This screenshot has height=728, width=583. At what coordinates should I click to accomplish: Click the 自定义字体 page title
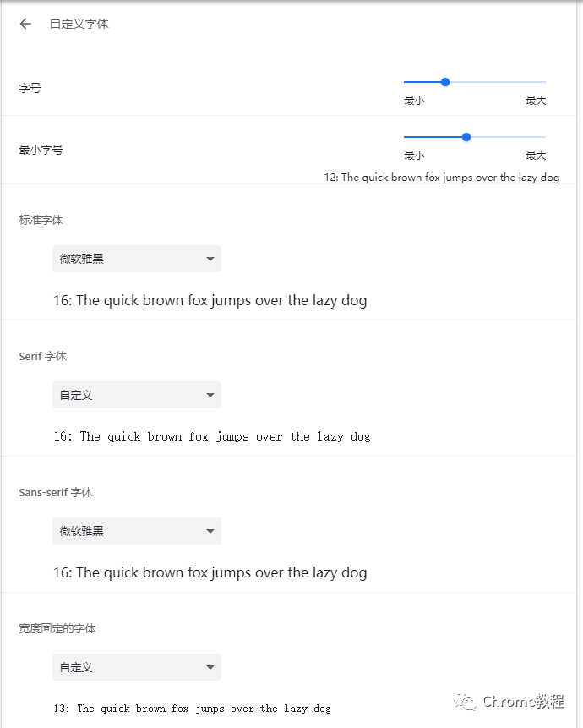79,25
